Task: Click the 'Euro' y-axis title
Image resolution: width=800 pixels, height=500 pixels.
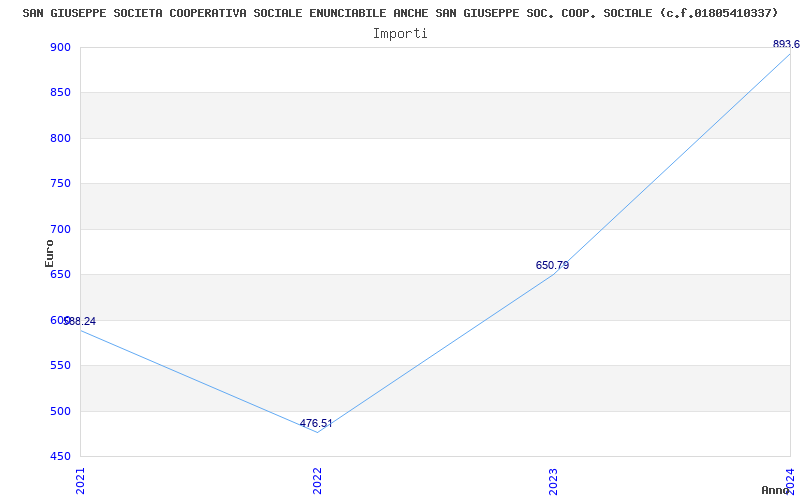Action: (x=49, y=253)
